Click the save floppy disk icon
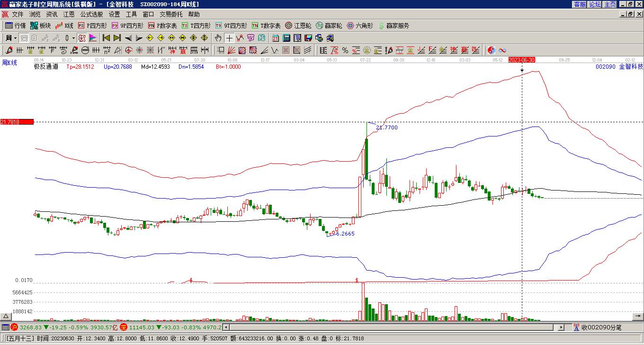The width and height of the screenshot is (644, 345). coord(308,38)
